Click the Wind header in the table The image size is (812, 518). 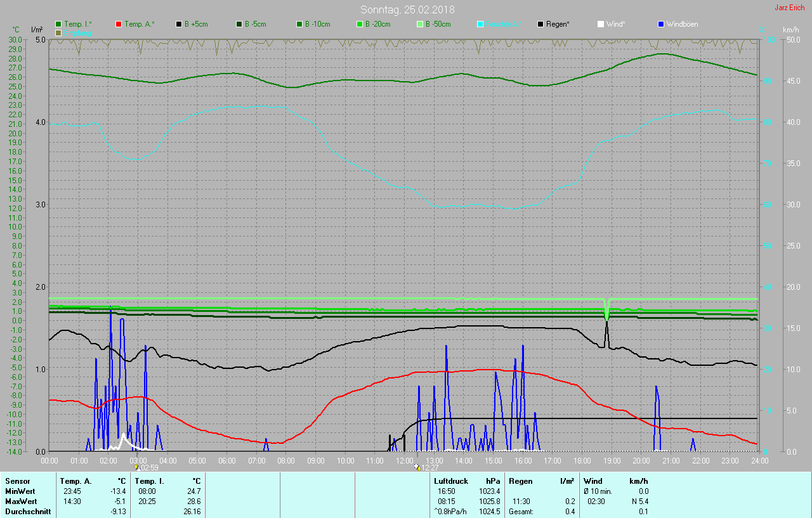tap(593, 481)
